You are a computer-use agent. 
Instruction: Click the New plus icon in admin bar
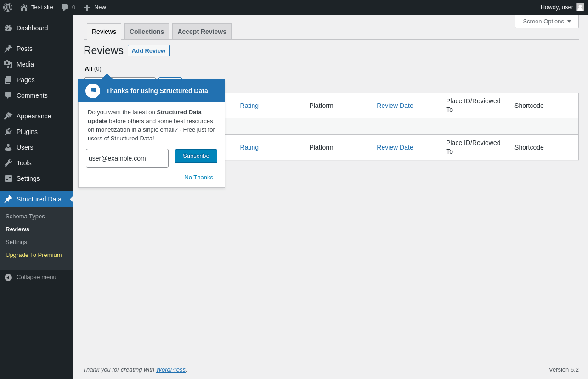click(87, 7)
